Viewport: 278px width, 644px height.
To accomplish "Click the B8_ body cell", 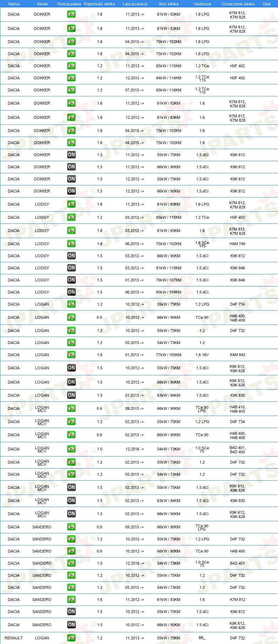I will point(202,638).
